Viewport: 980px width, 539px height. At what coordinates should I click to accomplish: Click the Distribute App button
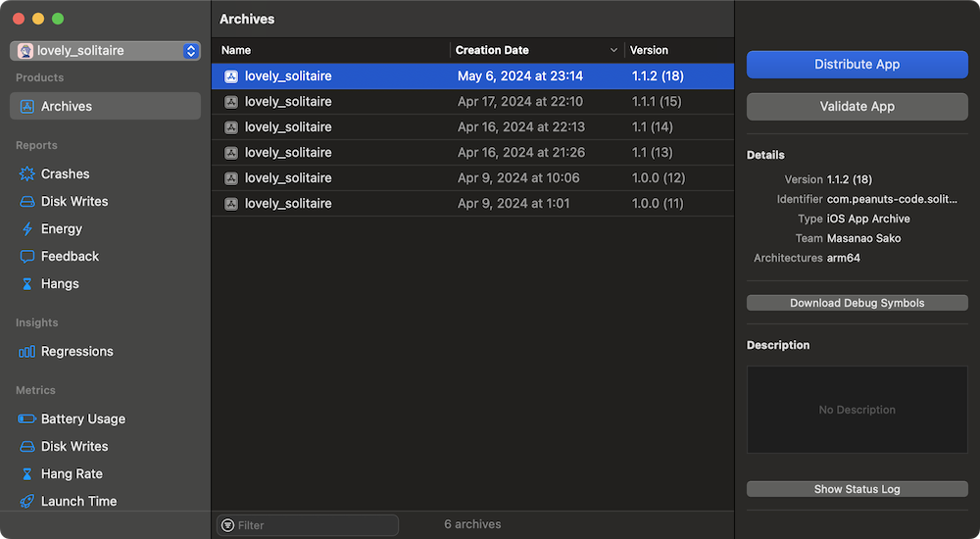point(857,65)
